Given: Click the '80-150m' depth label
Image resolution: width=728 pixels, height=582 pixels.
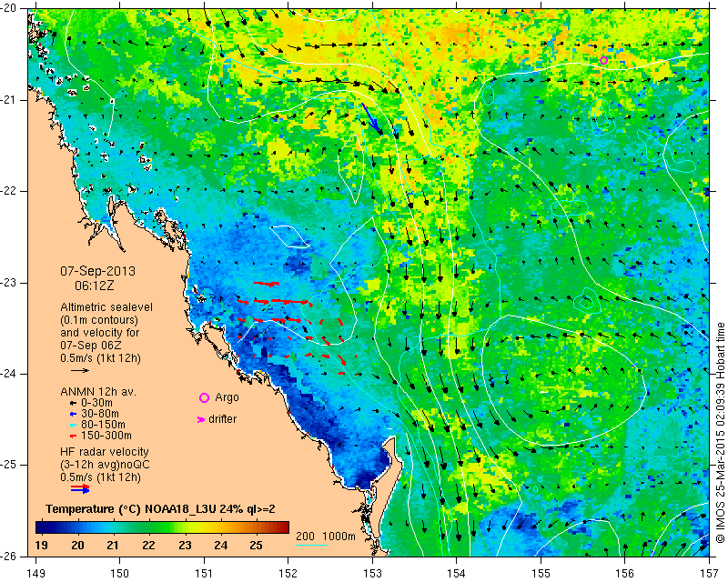Looking at the screenshot, I should (103, 425).
